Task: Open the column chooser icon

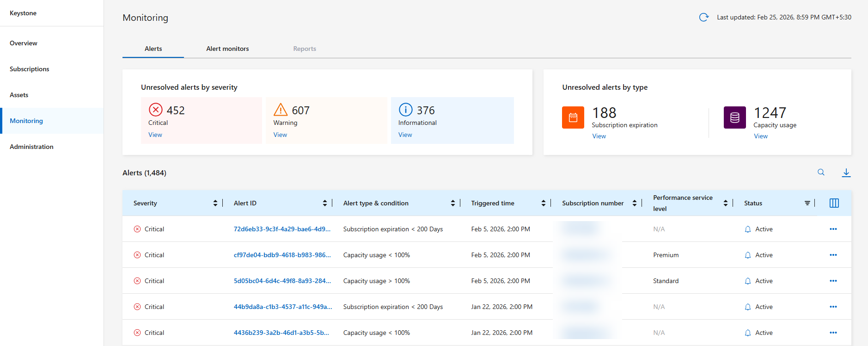Action: [834, 203]
